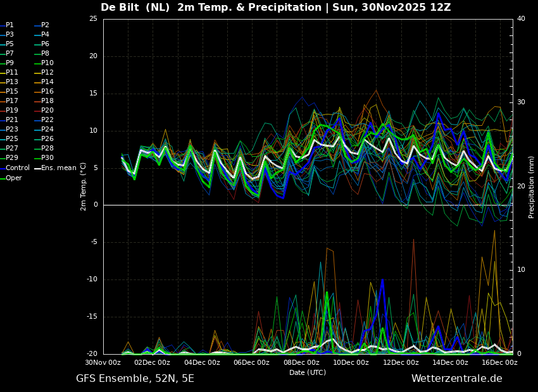Click the P1 legend entry
Viewport: 538px width, 392px height.
pyautogui.click(x=9, y=25)
